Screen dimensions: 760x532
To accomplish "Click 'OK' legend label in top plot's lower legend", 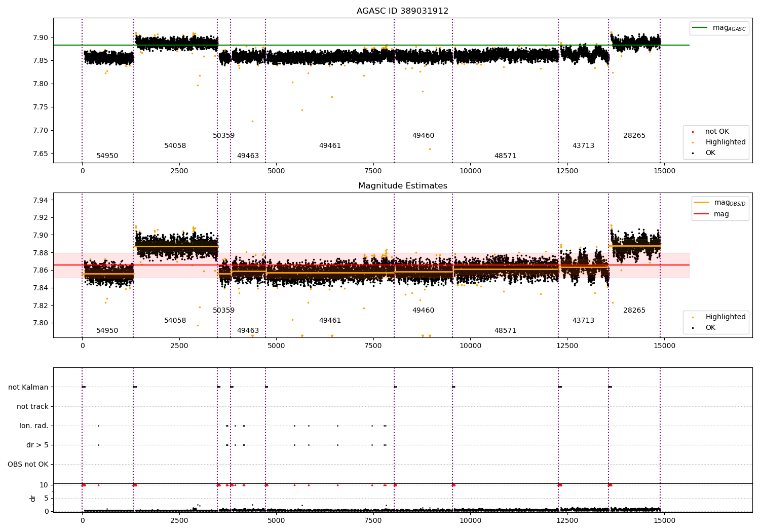I will tap(710, 153).
